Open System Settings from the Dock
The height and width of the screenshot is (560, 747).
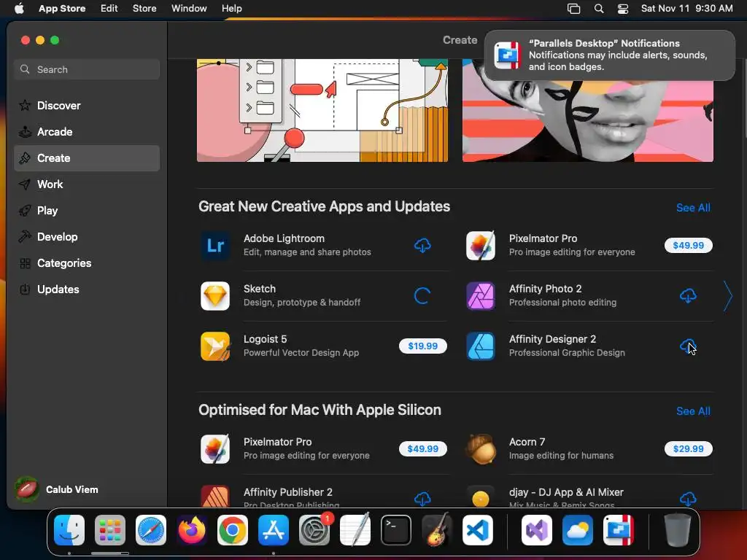pyautogui.click(x=314, y=530)
